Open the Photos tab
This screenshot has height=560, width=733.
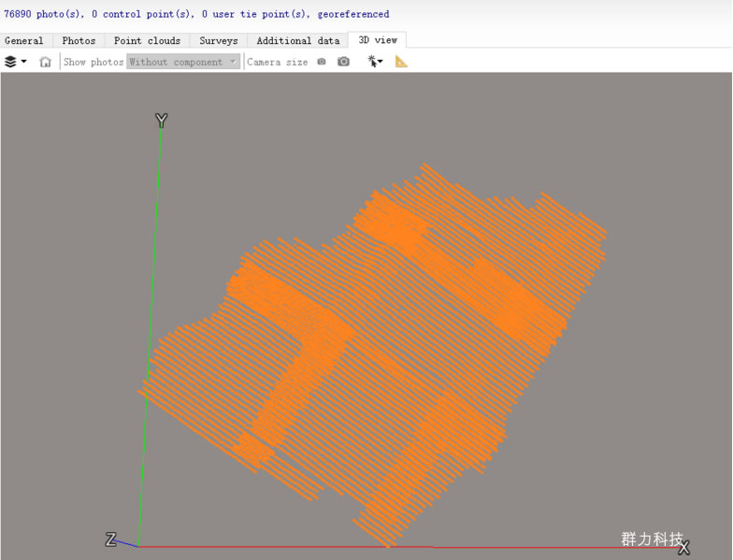click(79, 40)
